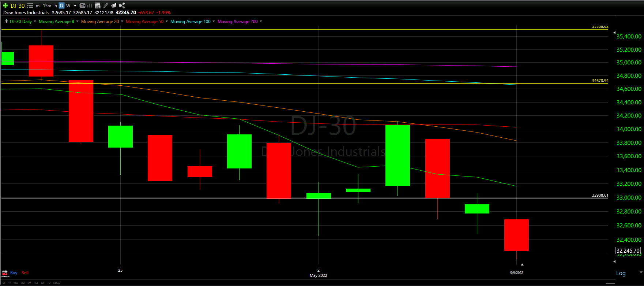Switch to hourly timeframe 'h'
The height and width of the screenshot is (286, 644).
tap(56, 6)
